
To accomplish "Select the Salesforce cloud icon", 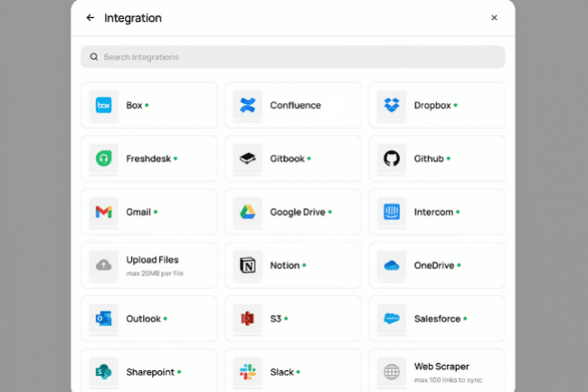I will (x=392, y=319).
